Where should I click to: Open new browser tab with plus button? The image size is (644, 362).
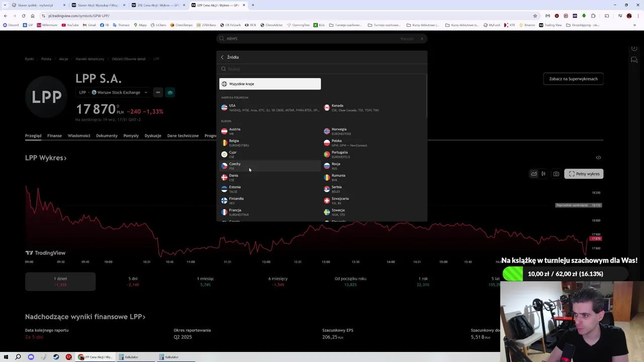(x=253, y=5)
